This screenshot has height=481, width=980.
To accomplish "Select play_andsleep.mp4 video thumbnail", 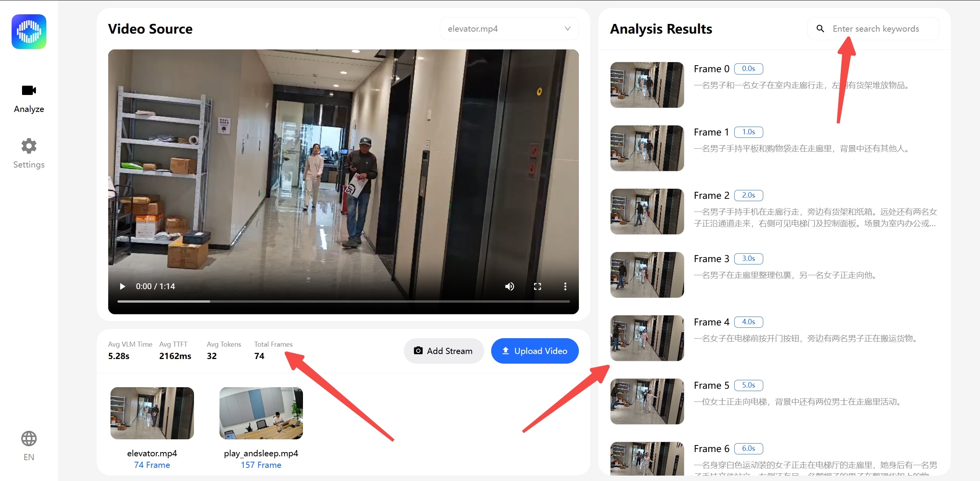I will coord(261,413).
